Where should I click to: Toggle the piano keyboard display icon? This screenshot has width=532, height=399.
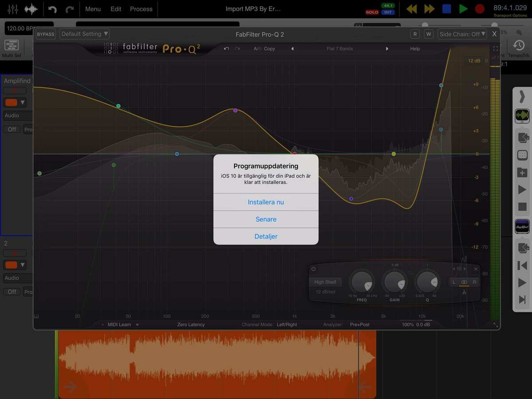coord(37,317)
